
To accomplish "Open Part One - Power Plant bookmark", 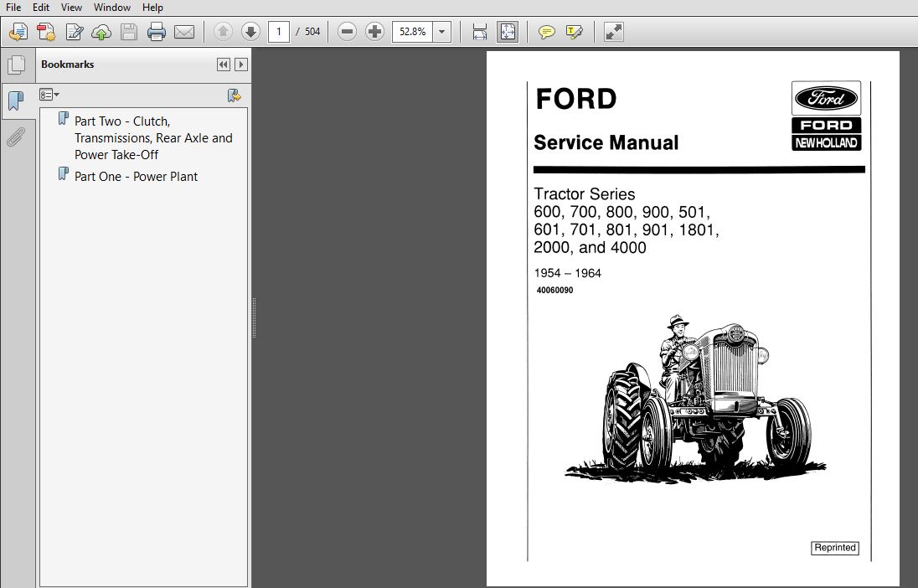I will [x=136, y=176].
